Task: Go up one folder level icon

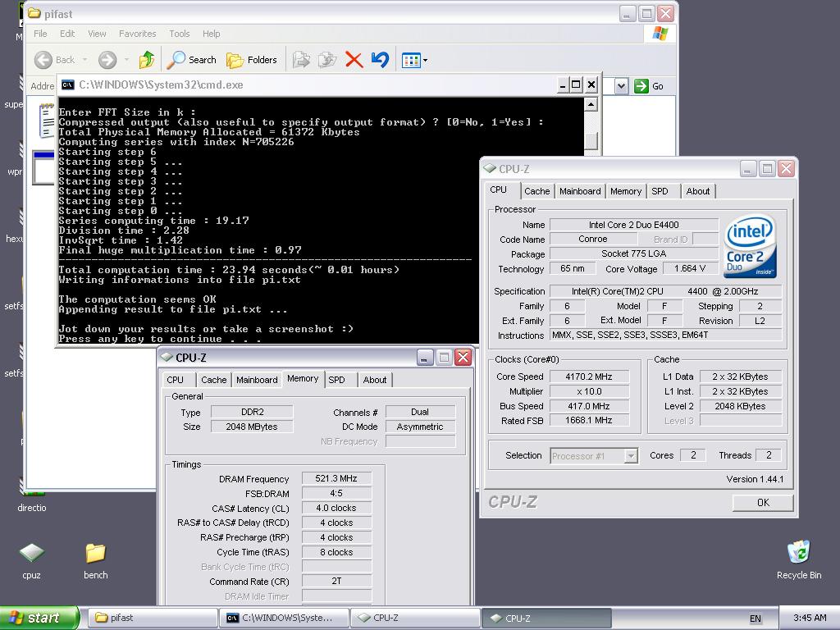Action: coord(147,59)
